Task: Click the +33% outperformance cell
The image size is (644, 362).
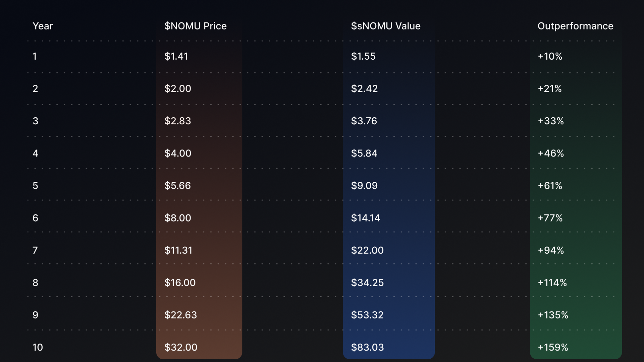Action: 550,121
